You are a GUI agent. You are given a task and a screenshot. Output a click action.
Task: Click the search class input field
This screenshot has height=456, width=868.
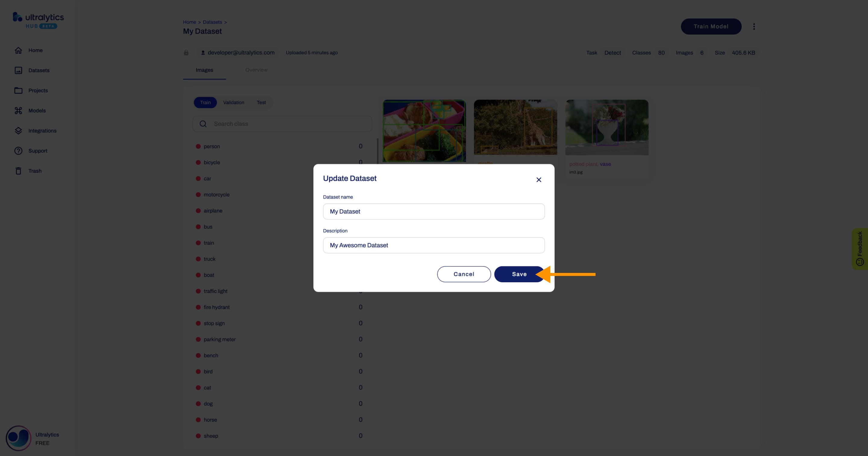coord(281,123)
